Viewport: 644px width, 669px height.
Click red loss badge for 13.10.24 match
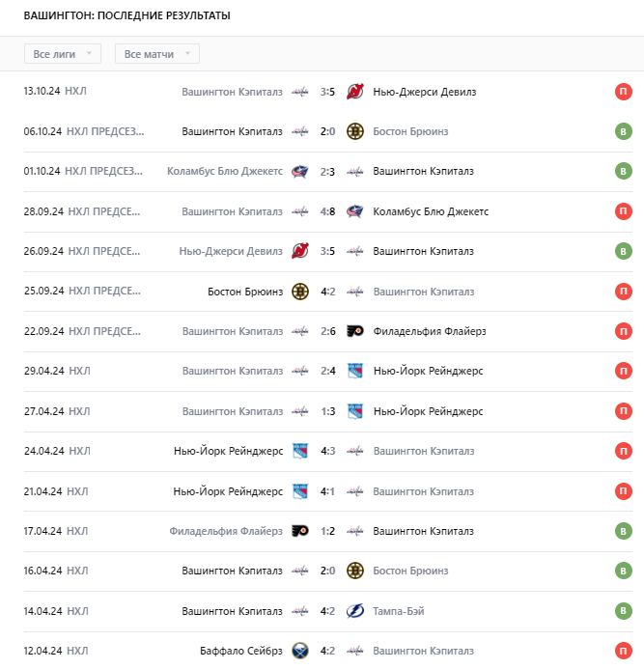(x=624, y=92)
